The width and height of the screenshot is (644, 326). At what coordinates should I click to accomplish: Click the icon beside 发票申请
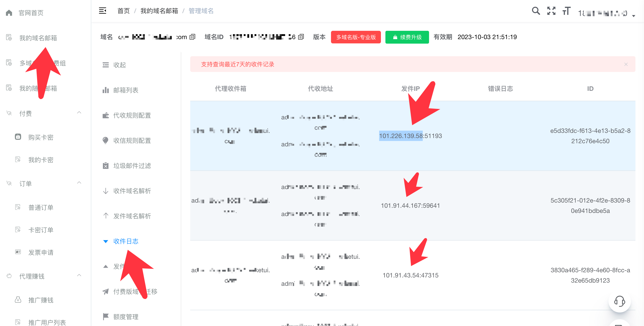click(x=18, y=252)
